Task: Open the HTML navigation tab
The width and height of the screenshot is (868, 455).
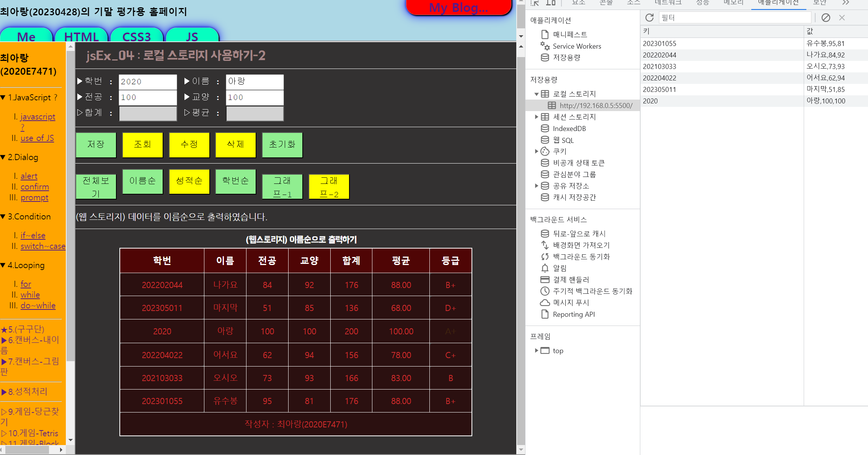Action: coord(82,36)
